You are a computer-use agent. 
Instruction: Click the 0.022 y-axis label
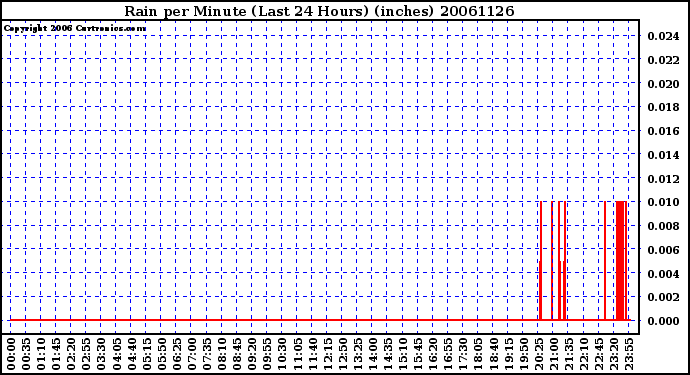663,60
